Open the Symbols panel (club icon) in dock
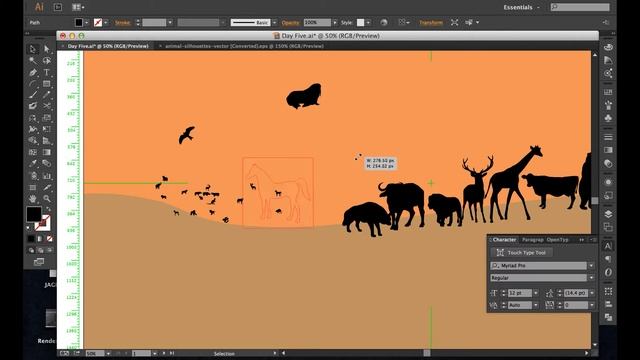This screenshot has width=640, height=360. click(x=608, y=118)
